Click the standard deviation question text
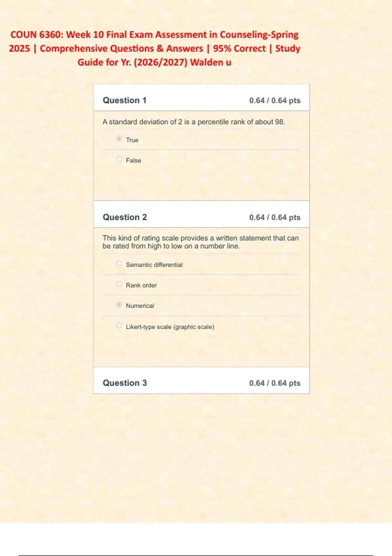392x556 pixels. (194, 122)
